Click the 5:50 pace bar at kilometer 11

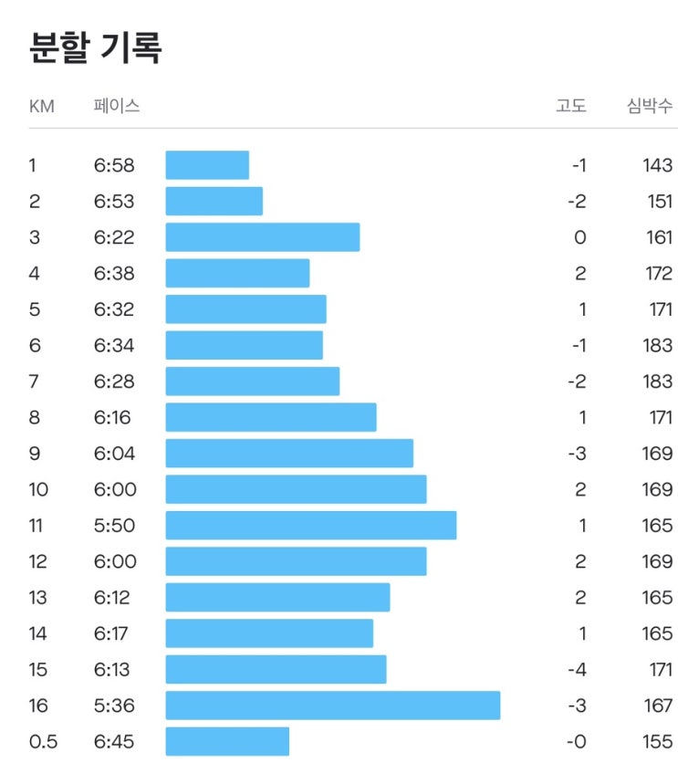(x=311, y=526)
